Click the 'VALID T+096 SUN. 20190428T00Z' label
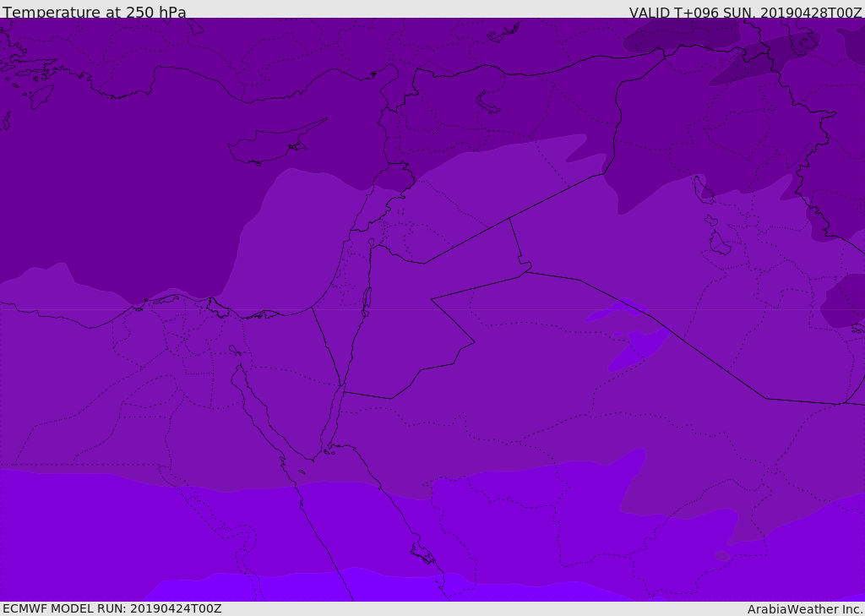Viewport: 865px width, 616px height. [x=745, y=12]
